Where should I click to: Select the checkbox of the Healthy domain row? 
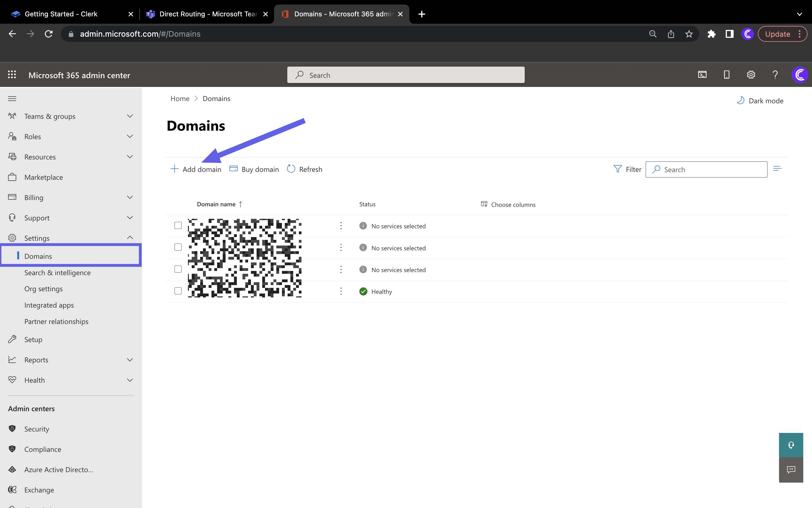click(x=178, y=291)
